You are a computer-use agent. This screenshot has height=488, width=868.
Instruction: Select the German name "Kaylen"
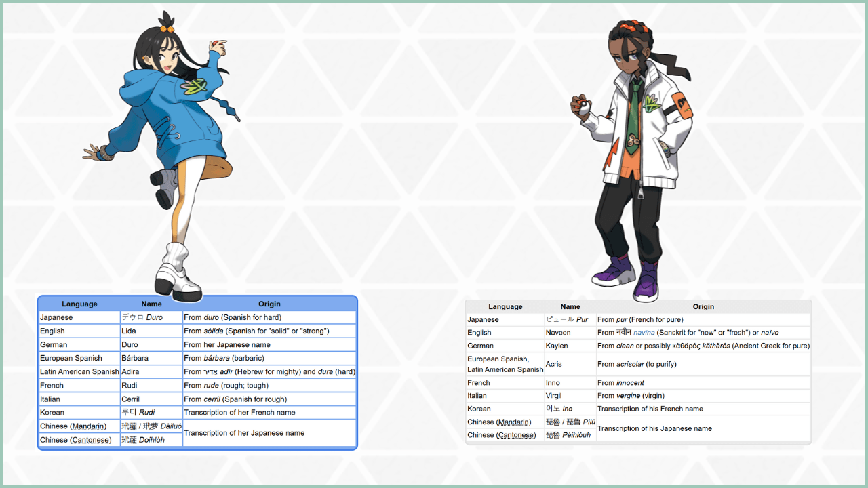click(557, 346)
